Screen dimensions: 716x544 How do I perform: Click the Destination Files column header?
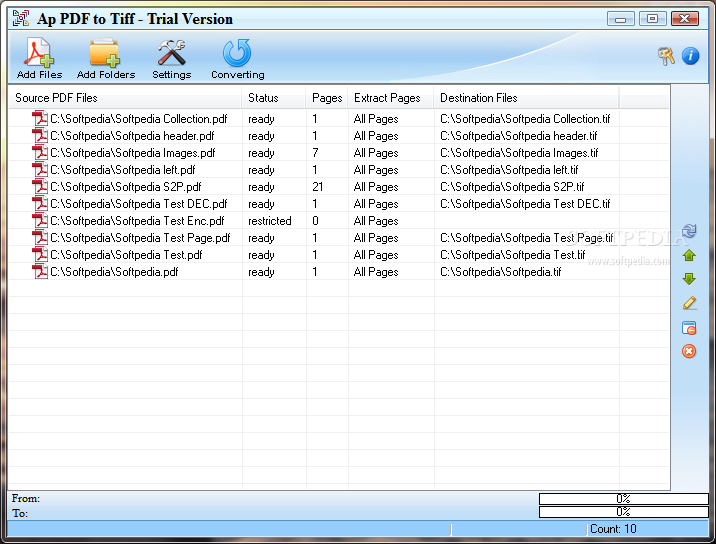click(x=526, y=98)
